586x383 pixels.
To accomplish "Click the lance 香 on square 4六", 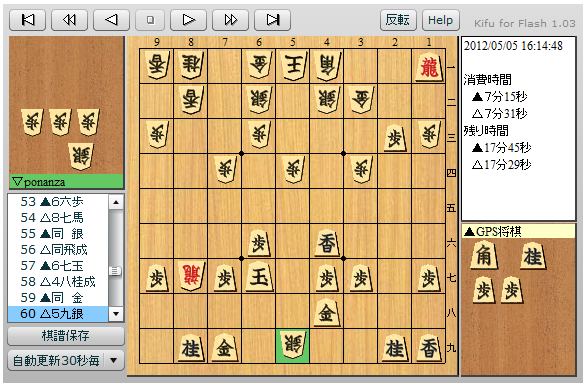I will (x=327, y=243).
